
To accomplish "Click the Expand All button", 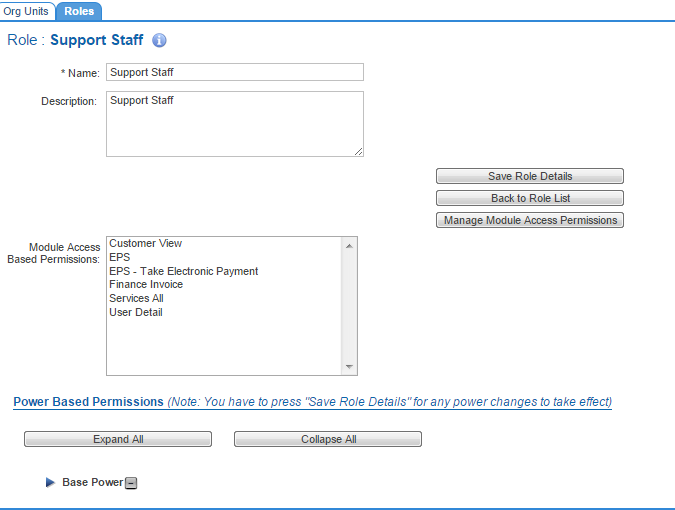I will [x=118, y=439].
